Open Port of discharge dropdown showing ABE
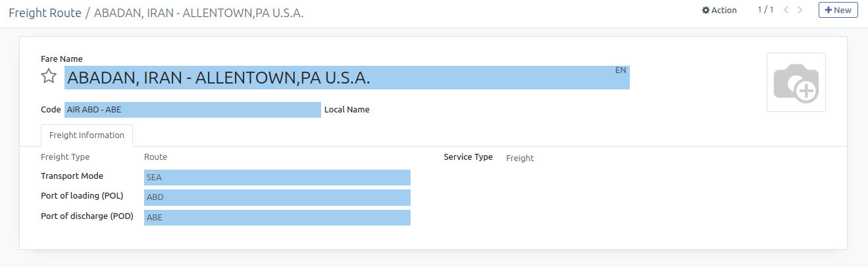Screen dimensions: 868x267 pyautogui.click(x=277, y=218)
